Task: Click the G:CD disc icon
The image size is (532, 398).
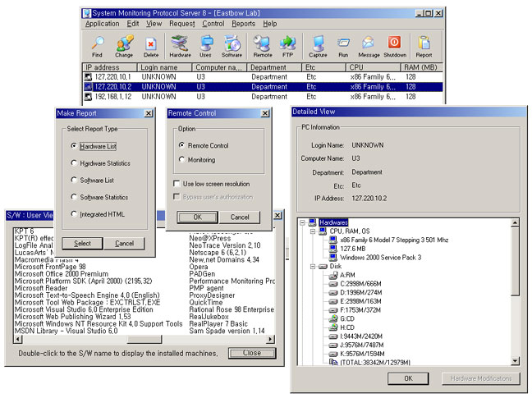Action: click(x=333, y=318)
